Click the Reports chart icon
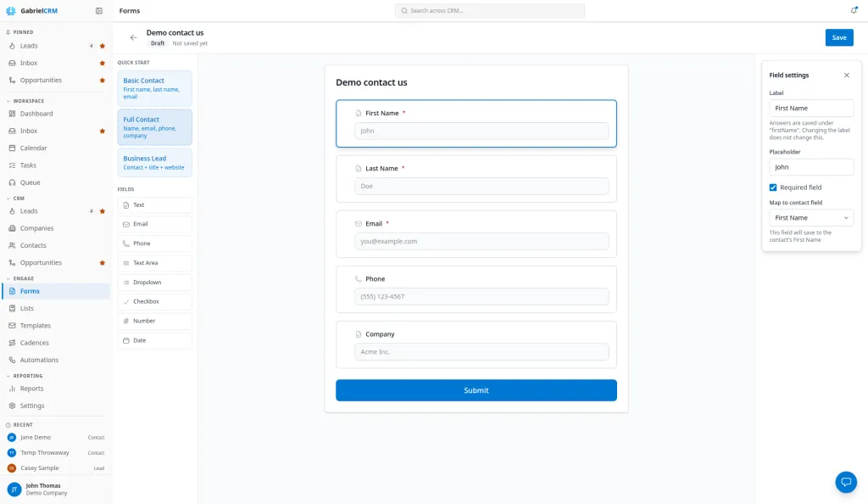Viewport: 868px width, 504px height. 12,389
